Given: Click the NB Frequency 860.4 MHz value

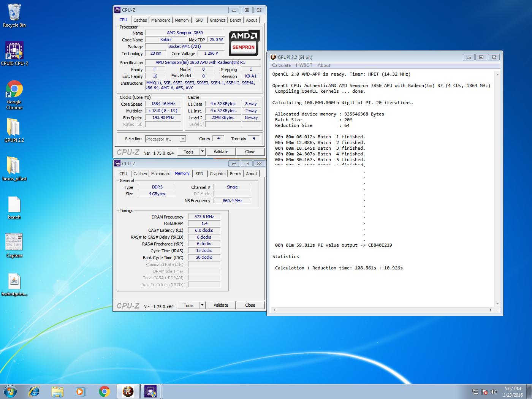Looking at the screenshot, I should (233, 201).
